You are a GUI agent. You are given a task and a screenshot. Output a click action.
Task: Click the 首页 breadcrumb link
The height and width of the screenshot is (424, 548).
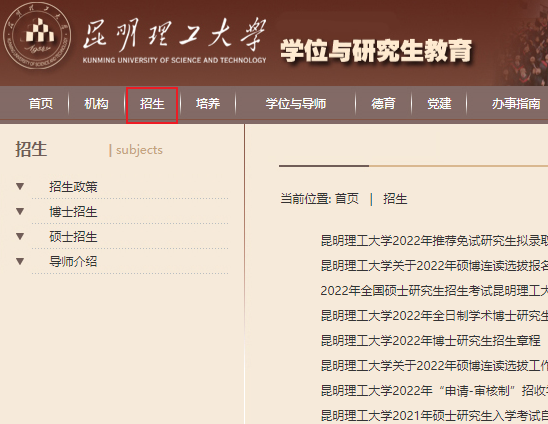pyautogui.click(x=347, y=199)
